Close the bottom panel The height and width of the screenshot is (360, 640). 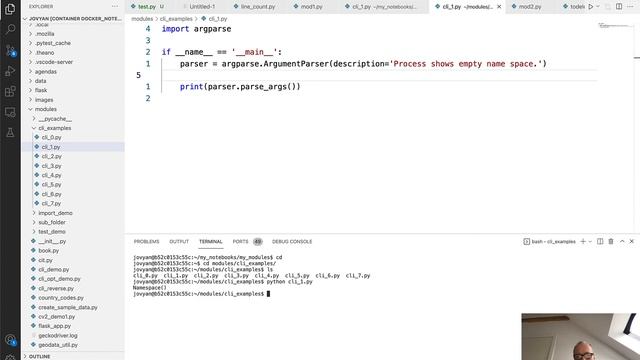click(632, 241)
